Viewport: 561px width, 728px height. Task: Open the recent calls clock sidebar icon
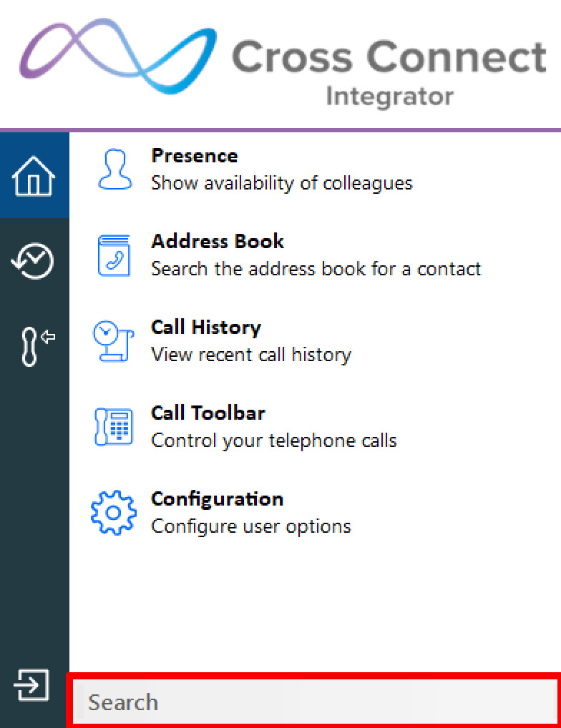pyautogui.click(x=32, y=260)
